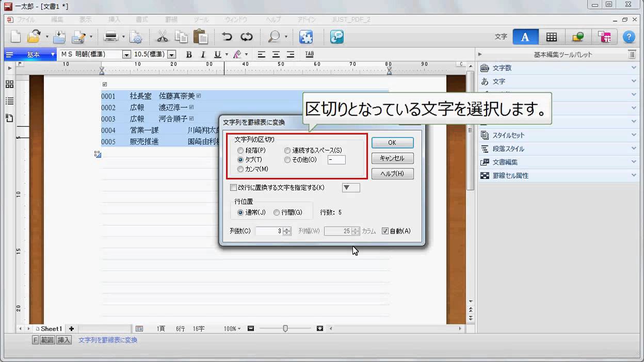Click the Search magnifier icon
The height and width of the screenshot is (362, 644).
pos(274,37)
